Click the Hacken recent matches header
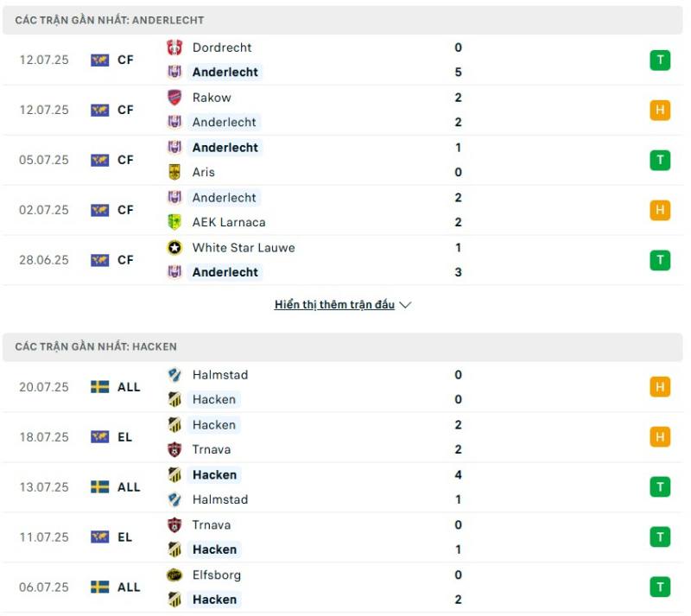This screenshot has width=691, height=616. [x=342, y=346]
